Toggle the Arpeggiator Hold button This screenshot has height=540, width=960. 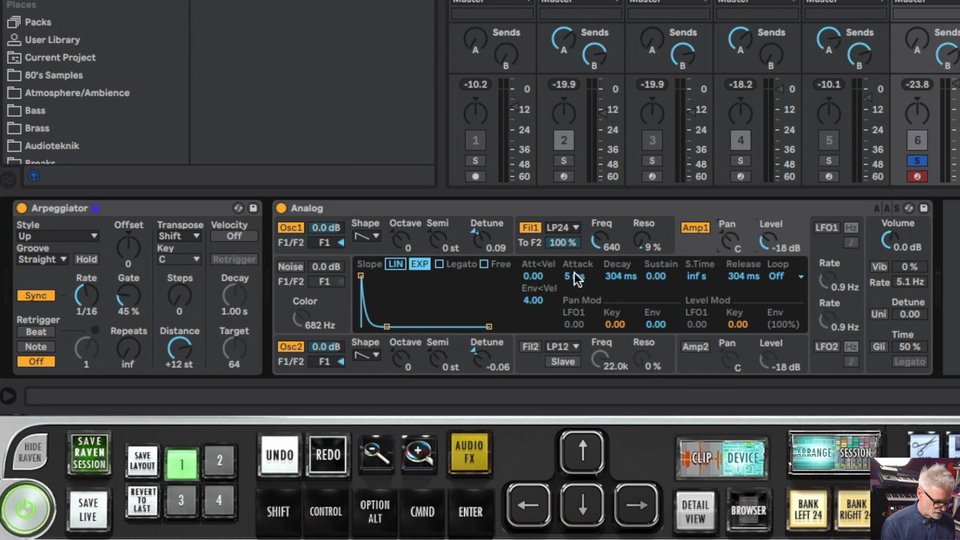[x=86, y=260]
